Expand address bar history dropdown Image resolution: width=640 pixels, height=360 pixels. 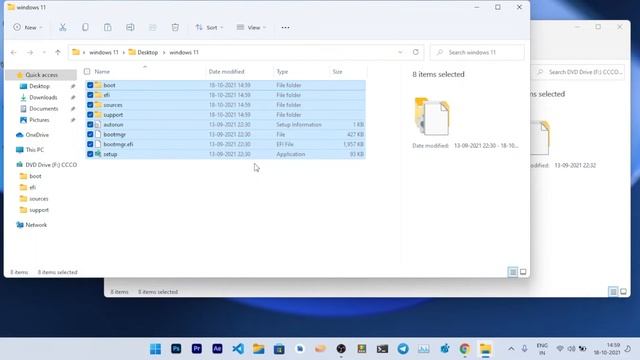(400, 52)
